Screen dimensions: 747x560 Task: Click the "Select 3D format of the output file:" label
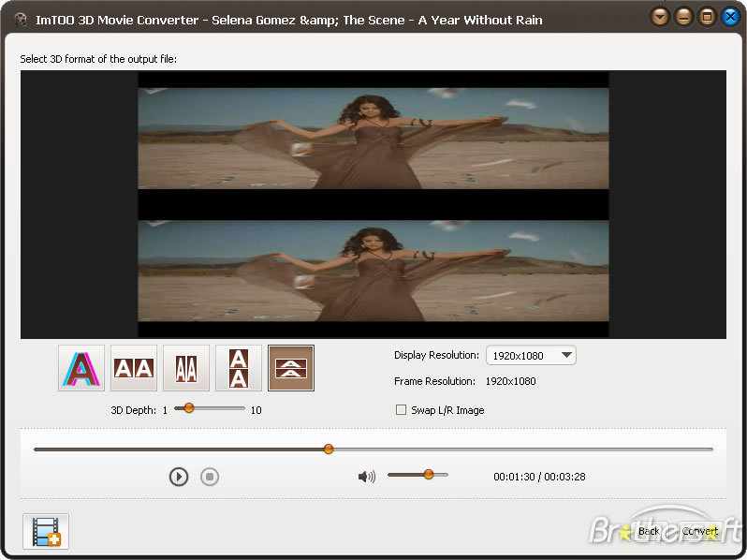98,59
